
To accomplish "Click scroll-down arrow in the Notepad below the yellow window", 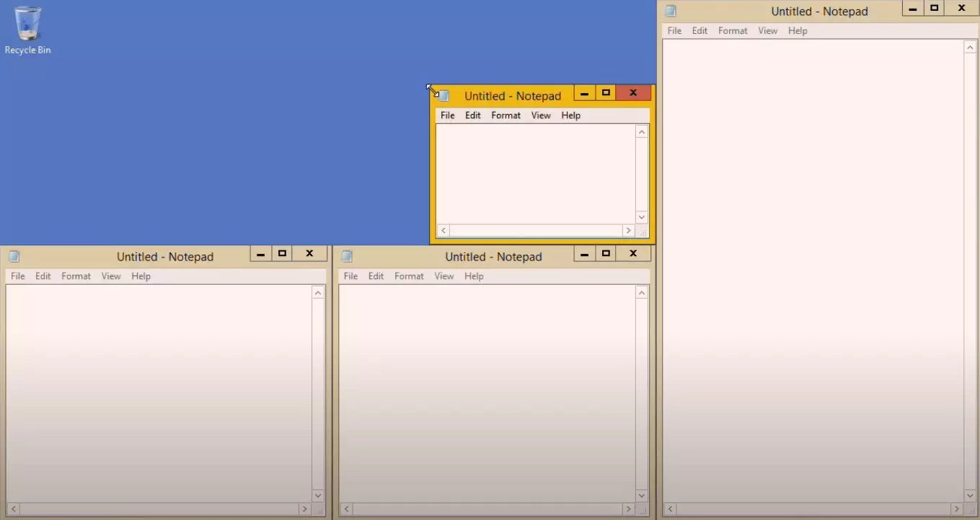I will [x=642, y=495].
